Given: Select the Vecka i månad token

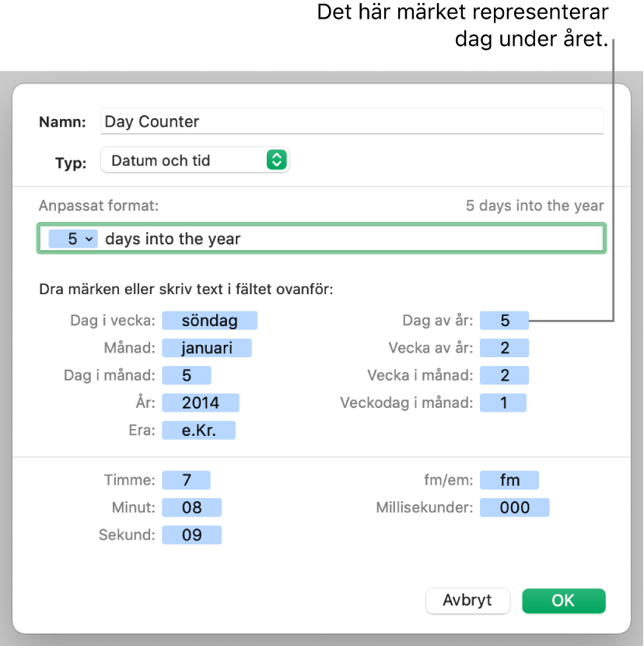Looking at the screenshot, I should tap(505, 376).
